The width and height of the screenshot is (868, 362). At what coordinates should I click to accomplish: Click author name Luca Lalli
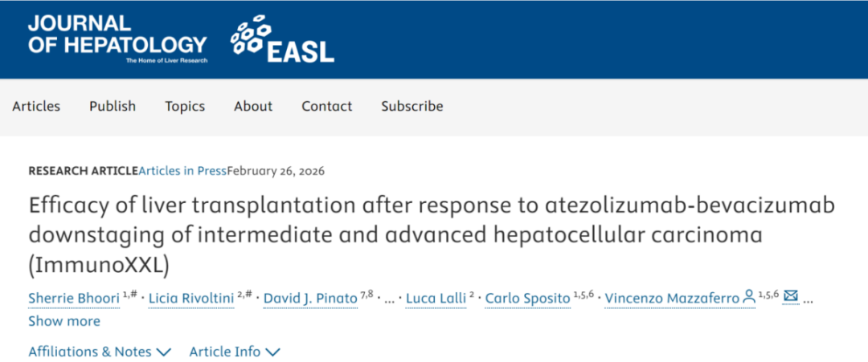click(435, 299)
